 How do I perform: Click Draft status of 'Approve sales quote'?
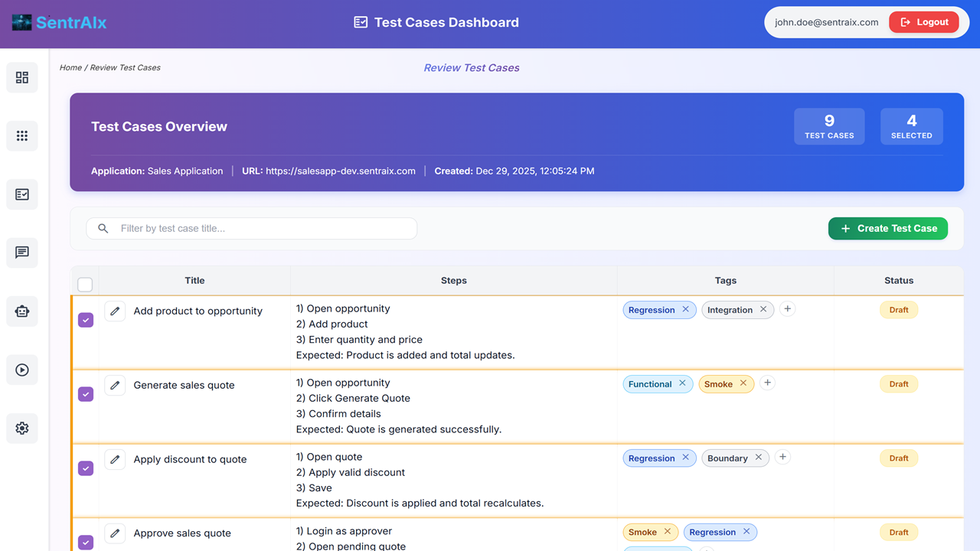click(899, 533)
